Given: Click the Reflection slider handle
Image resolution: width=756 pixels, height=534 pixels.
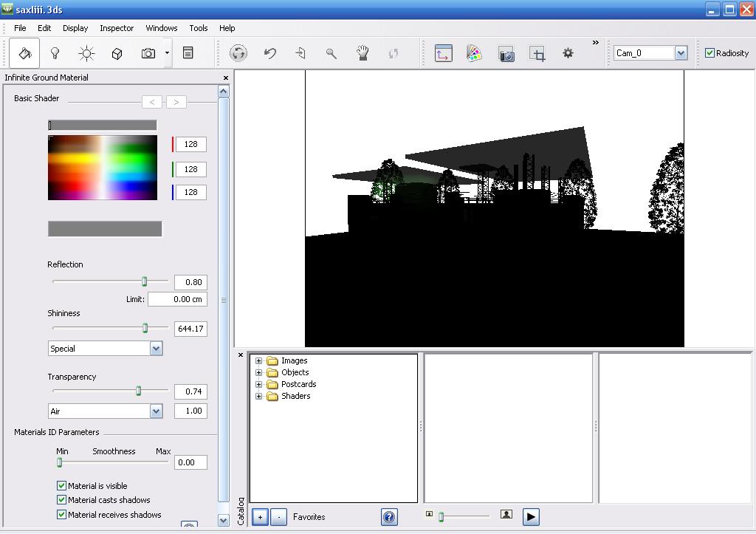Looking at the screenshot, I should coord(145,281).
